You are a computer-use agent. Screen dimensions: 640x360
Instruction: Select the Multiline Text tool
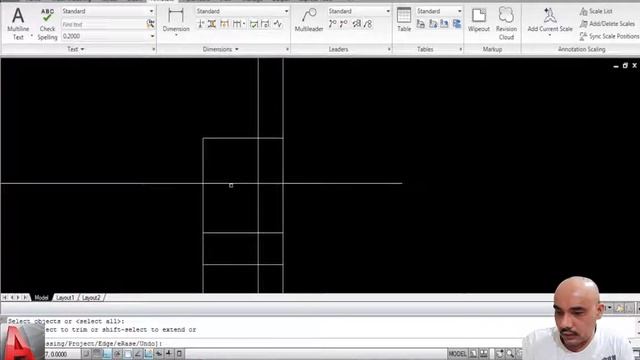(18, 24)
